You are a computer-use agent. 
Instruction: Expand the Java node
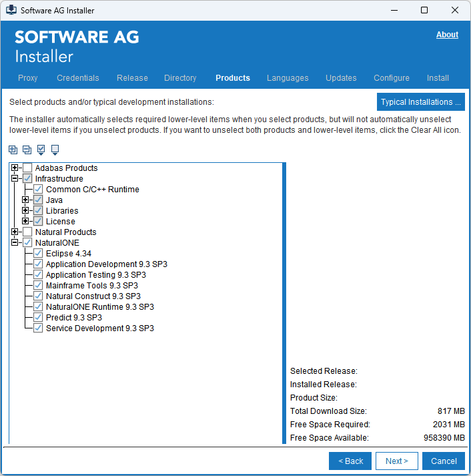pos(25,200)
